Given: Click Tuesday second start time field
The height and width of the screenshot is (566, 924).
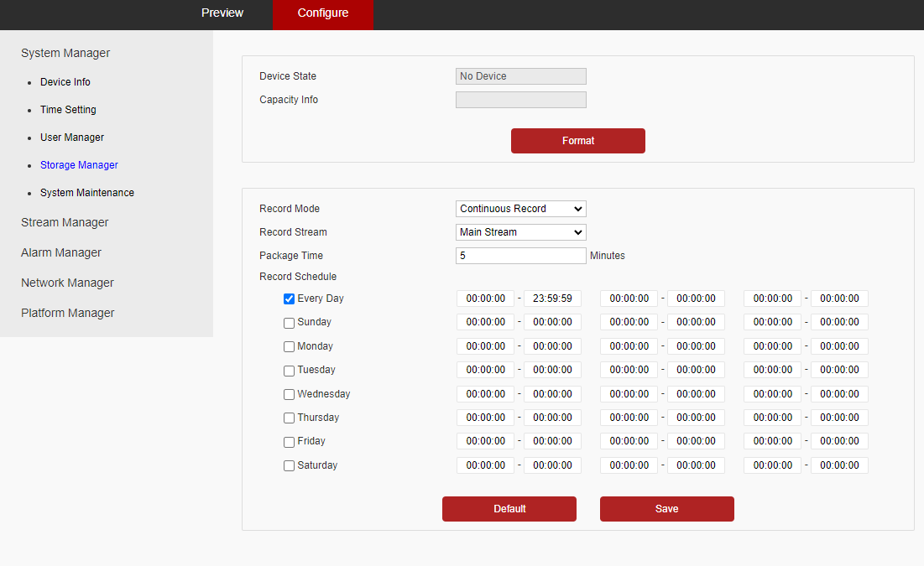Looking at the screenshot, I should point(629,370).
